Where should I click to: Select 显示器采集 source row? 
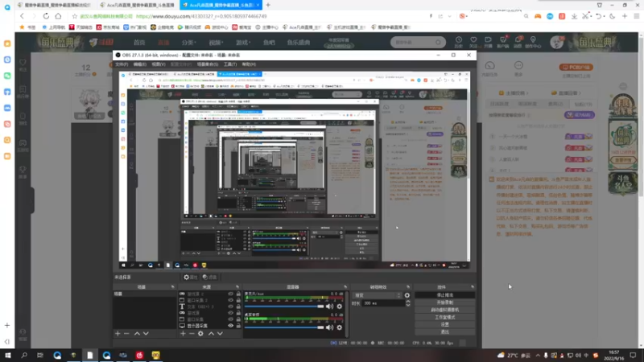coord(209,326)
